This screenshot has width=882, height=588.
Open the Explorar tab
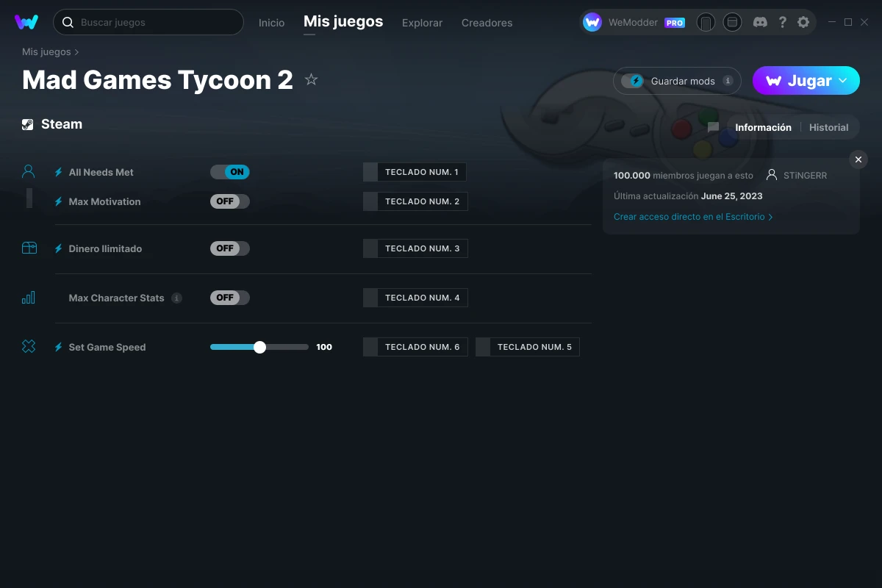click(x=422, y=23)
